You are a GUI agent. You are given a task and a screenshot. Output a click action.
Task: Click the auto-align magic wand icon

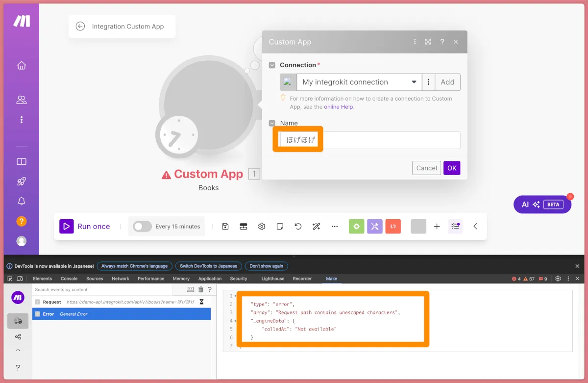pos(316,227)
